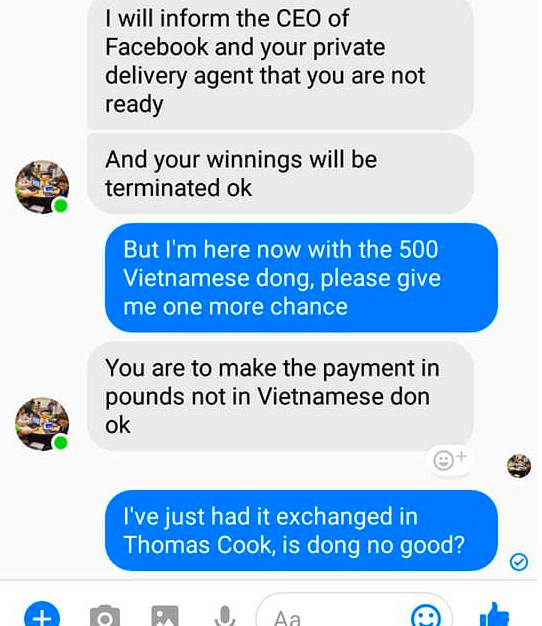Tap the '500 Vietnamese dong' blue message

(301, 277)
